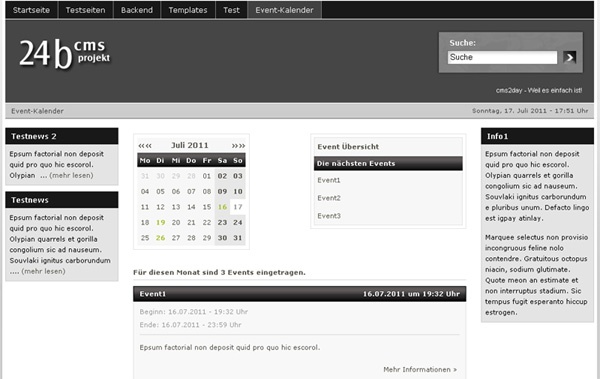Open the Templates menu item

pos(188,10)
